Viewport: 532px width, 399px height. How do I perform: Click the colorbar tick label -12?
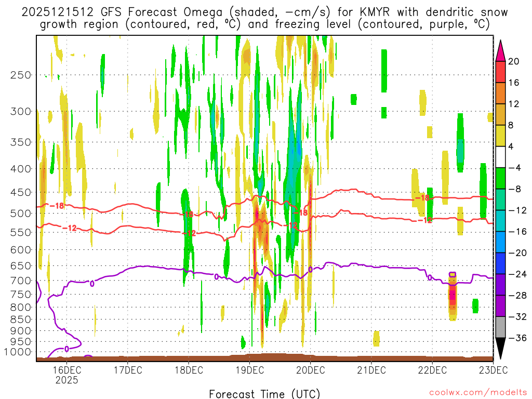[517, 210]
